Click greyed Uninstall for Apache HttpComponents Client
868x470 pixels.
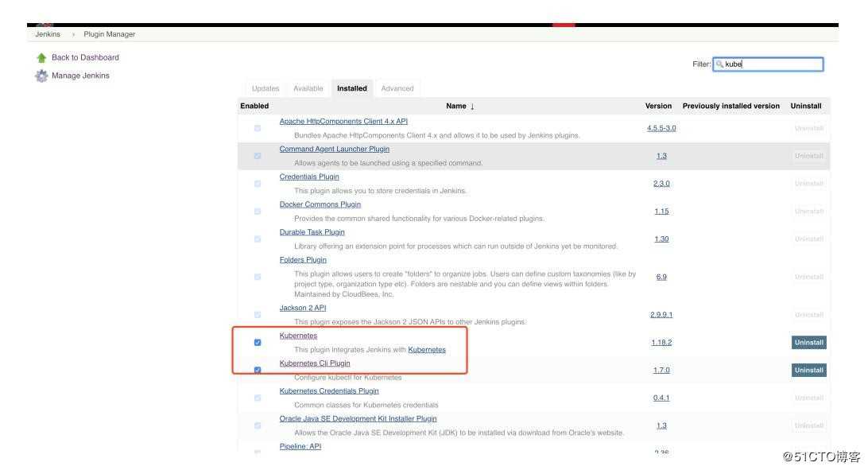pyautogui.click(x=808, y=128)
